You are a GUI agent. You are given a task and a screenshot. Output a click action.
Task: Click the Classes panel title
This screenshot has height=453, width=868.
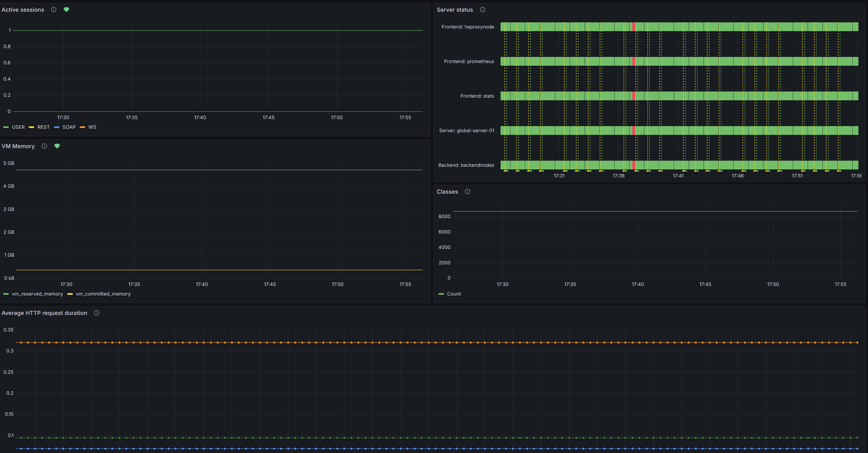tap(447, 191)
